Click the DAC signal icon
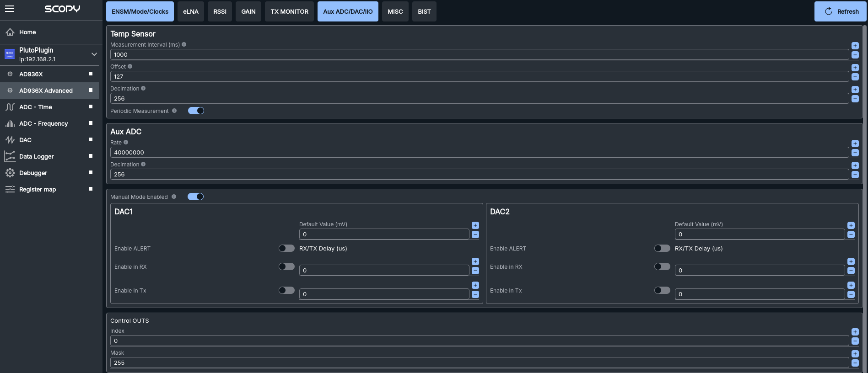This screenshot has height=373, width=868. pyautogui.click(x=10, y=140)
